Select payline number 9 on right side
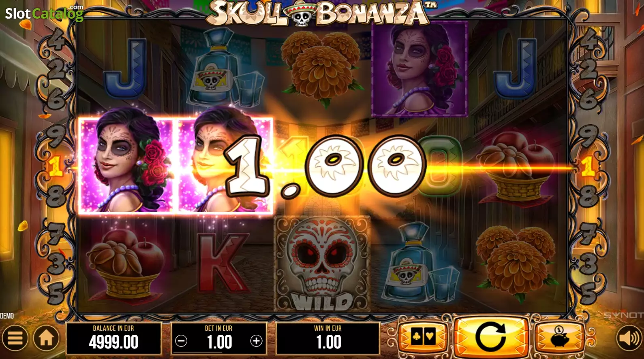The image size is (644, 359). point(588,136)
